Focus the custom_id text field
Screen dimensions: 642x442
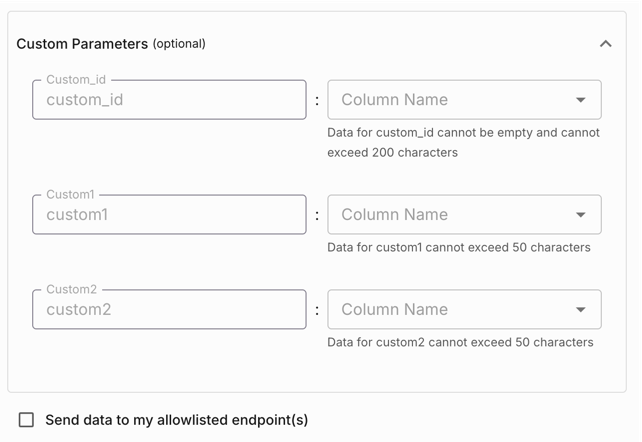169,100
